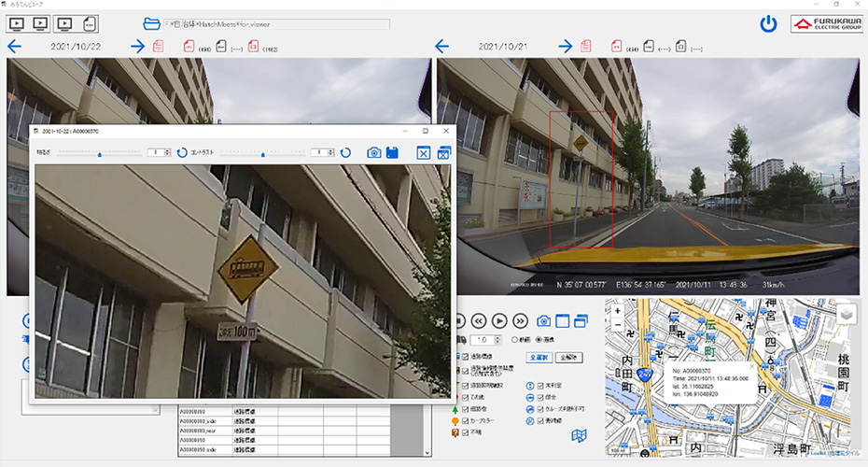
Task: Go to previous date before 2021/10/21
Action: 442,47
